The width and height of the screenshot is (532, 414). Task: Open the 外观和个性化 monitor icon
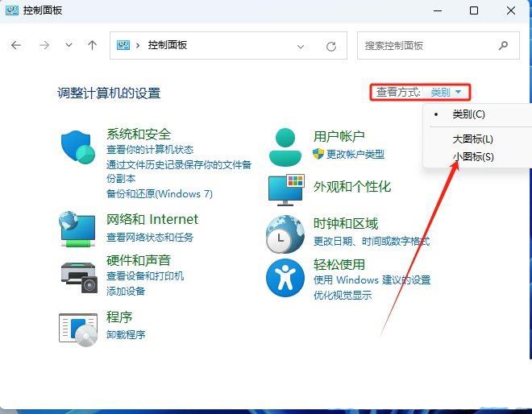point(286,190)
